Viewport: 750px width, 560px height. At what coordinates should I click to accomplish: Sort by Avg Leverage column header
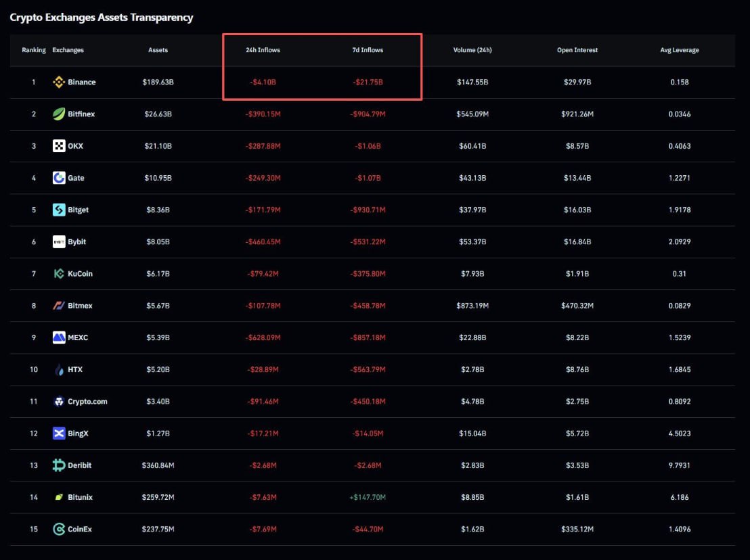[x=679, y=50]
